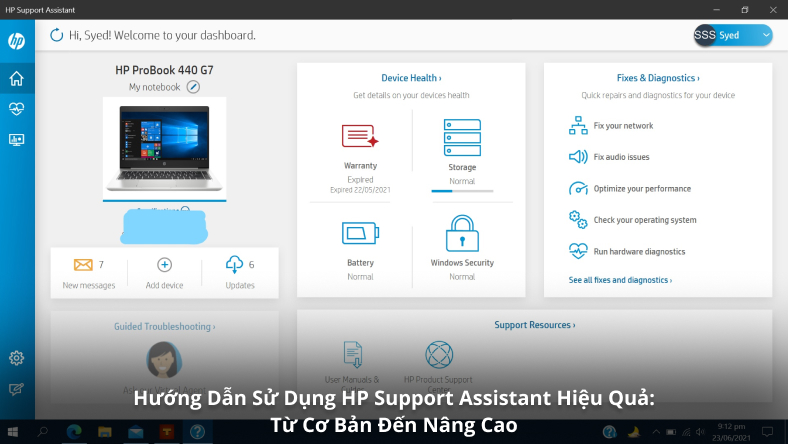Open the Warranty status icon
This screenshot has height=444, width=788.
click(360, 136)
